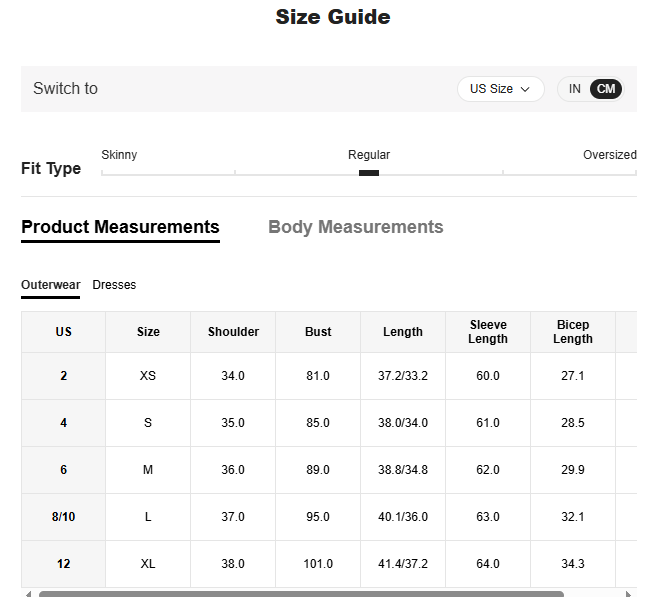Switch to Dresses category
Image resolution: width=664 pixels, height=597 pixels.
pyautogui.click(x=114, y=285)
